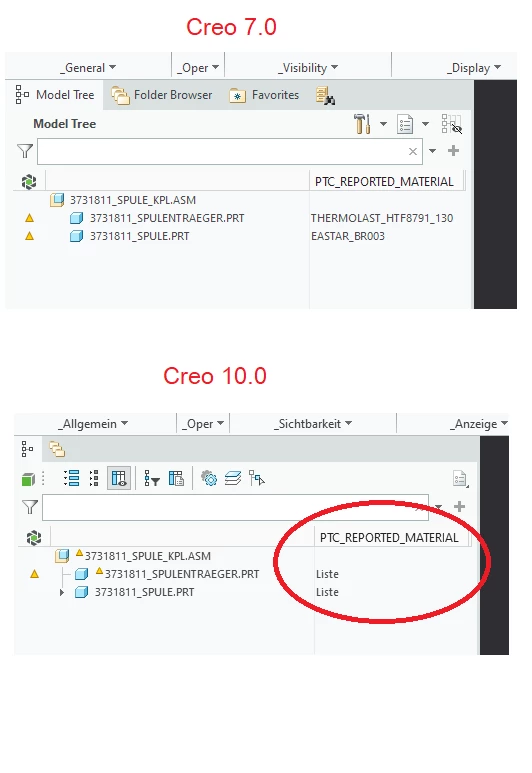Add filter with plus icon in Creo 10.0
The width and height of the screenshot is (532, 773).
pos(459,506)
